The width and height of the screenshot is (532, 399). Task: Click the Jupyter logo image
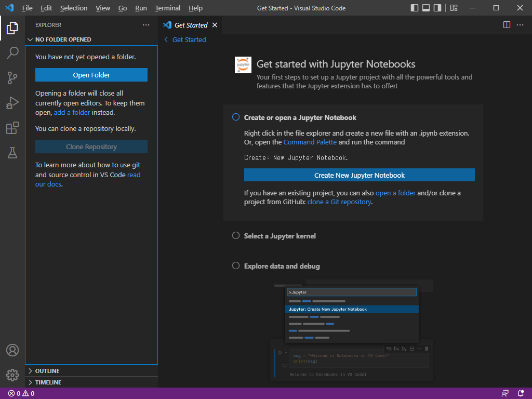pos(243,65)
